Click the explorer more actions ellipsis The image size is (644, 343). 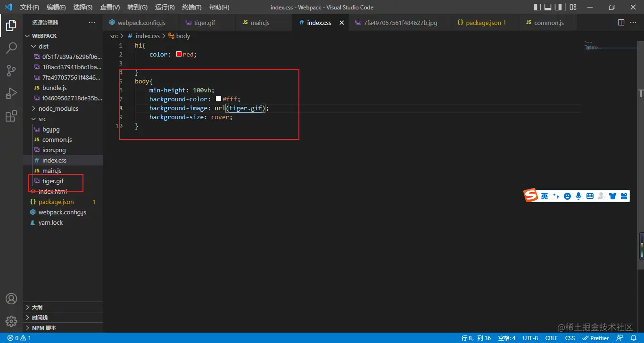click(x=92, y=23)
